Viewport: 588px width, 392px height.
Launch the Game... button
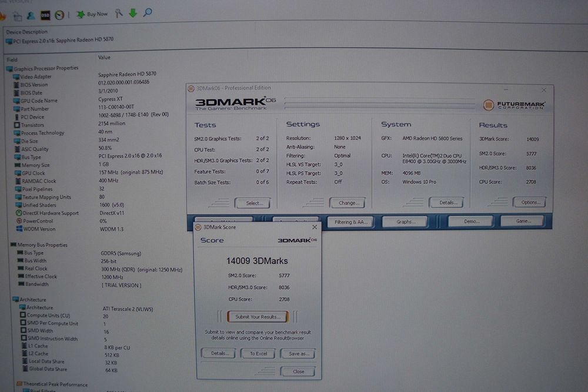(523, 221)
